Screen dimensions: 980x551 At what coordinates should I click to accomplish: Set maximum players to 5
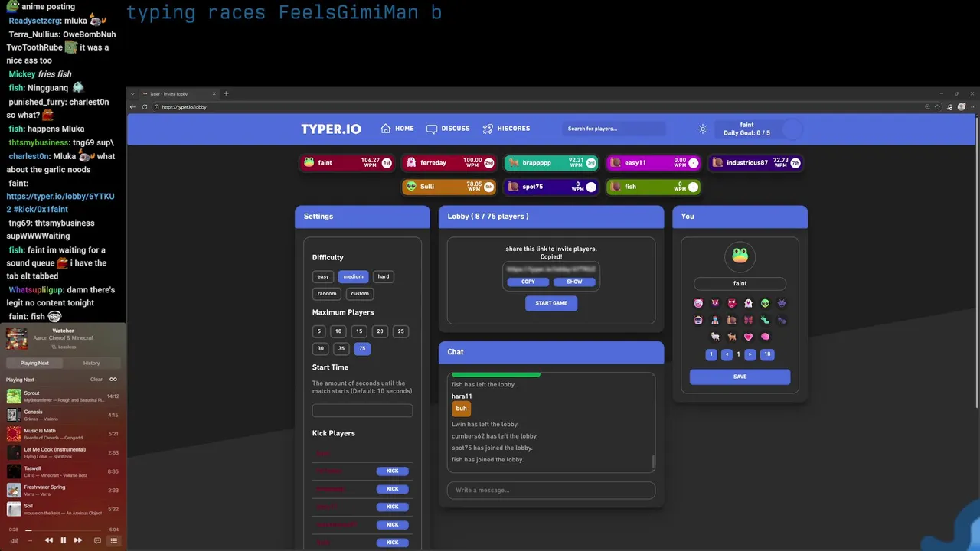coord(319,331)
